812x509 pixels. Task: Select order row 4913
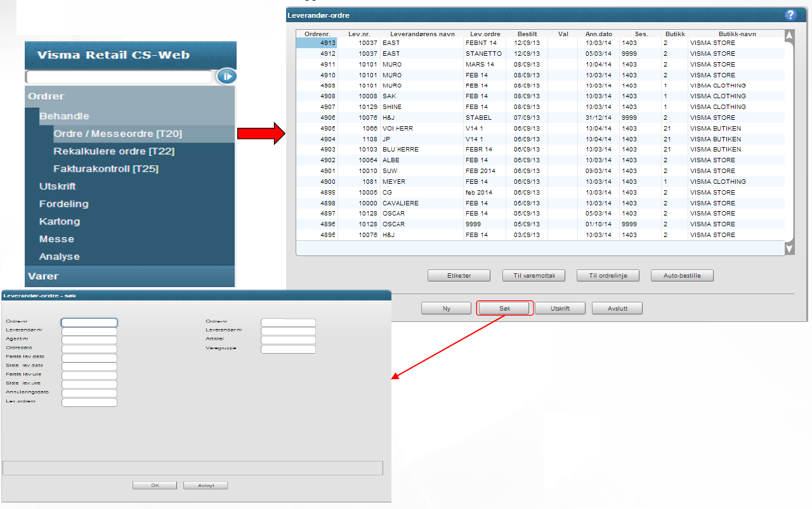(540, 43)
